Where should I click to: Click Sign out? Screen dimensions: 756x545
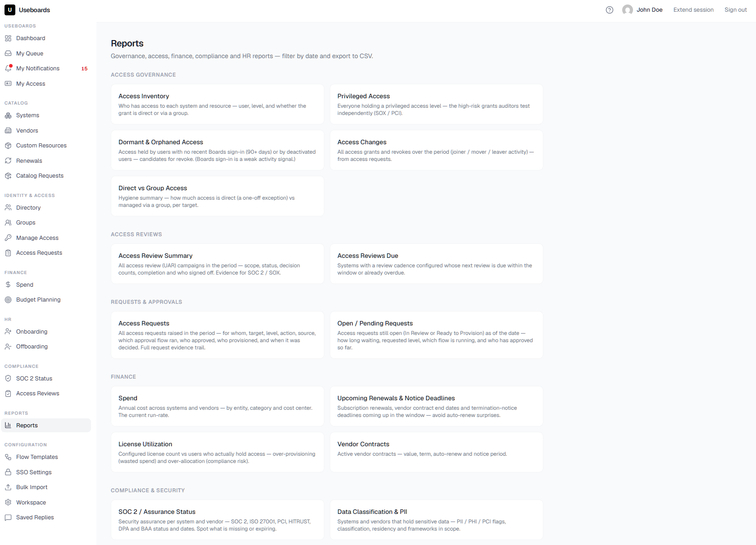[x=735, y=10]
